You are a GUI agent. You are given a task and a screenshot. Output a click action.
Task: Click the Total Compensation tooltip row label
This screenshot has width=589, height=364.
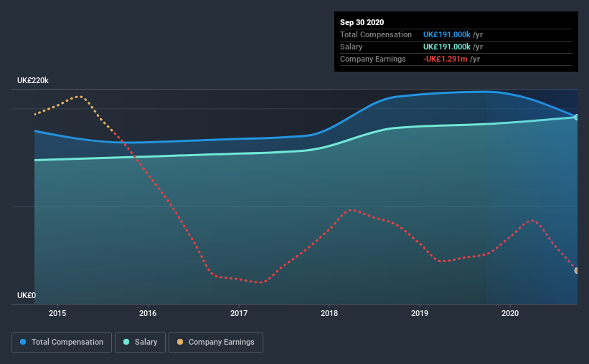(376, 34)
